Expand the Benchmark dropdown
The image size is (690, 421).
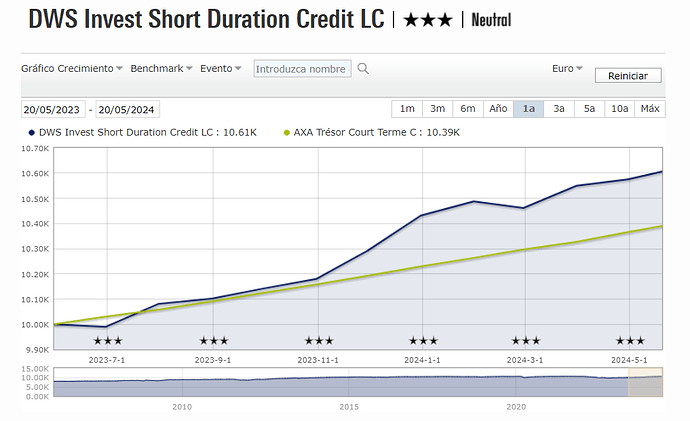coord(161,69)
